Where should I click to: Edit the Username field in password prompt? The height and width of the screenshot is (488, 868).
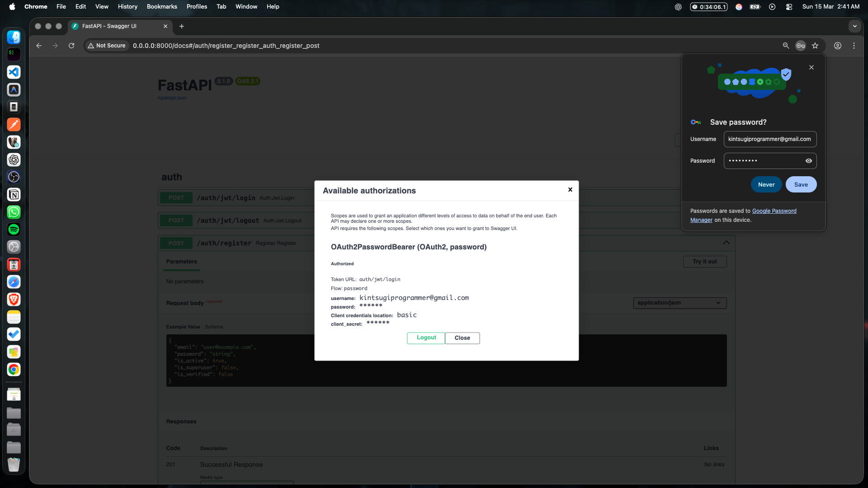(770, 139)
